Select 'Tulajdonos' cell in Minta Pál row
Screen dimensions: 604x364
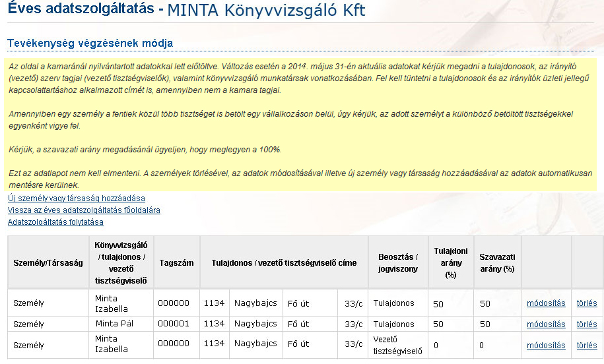(x=398, y=324)
